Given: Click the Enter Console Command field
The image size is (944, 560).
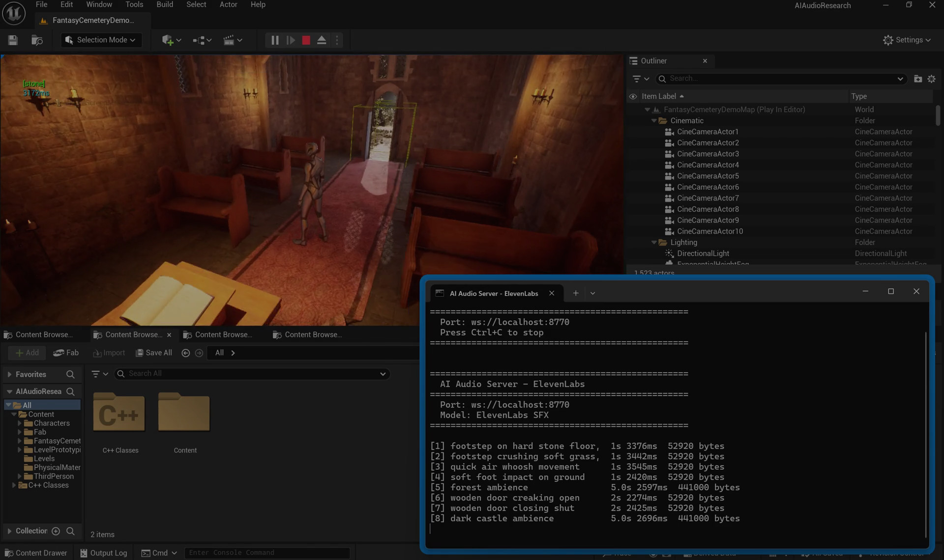Looking at the screenshot, I should (x=267, y=553).
